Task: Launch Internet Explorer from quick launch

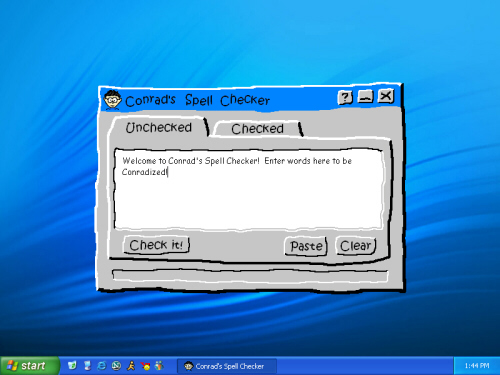Action: click(102, 366)
